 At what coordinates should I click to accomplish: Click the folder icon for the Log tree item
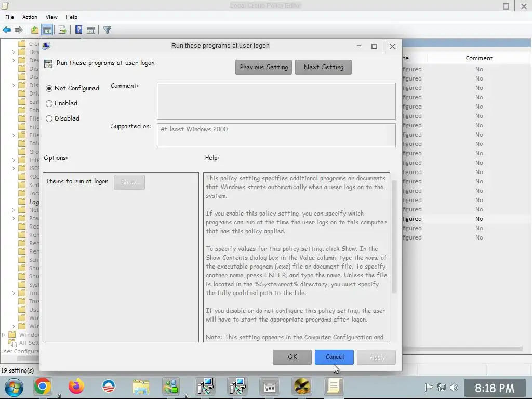pyautogui.click(x=22, y=202)
